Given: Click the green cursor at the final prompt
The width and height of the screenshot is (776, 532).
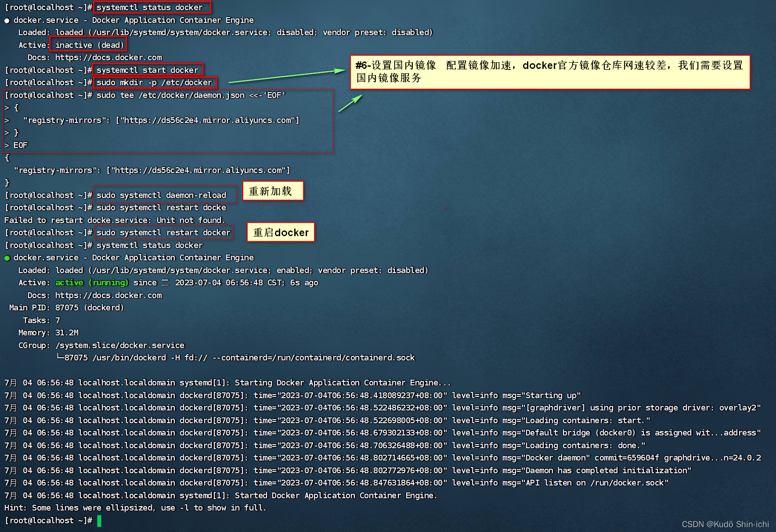Looking at the screenshot, I should pyautogui.click(x=99, y=521).
